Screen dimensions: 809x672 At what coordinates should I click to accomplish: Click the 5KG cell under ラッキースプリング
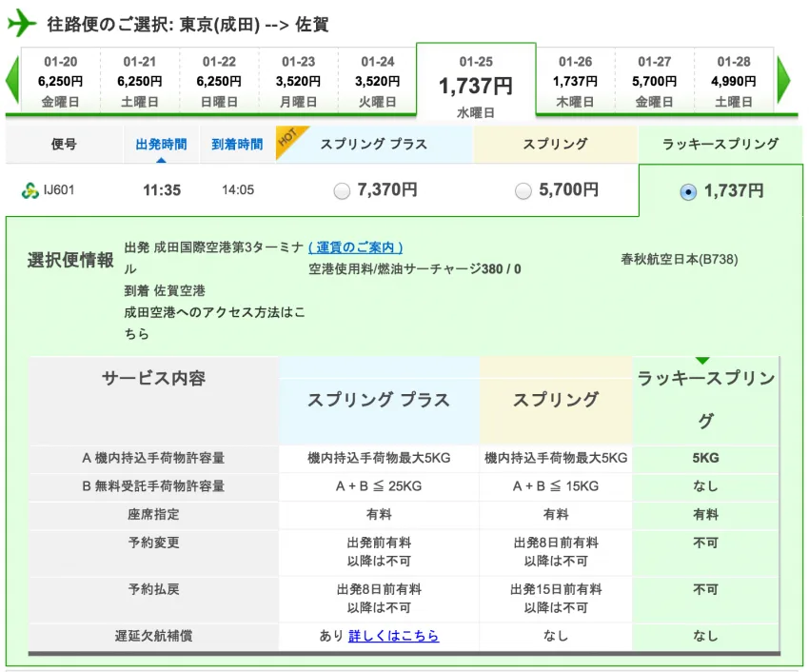click(x=705, y=458)
